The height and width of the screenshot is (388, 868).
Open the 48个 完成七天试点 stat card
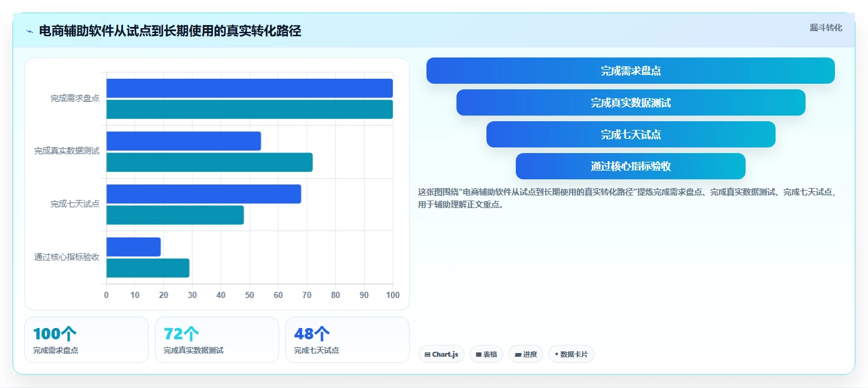tap(347, 340)
